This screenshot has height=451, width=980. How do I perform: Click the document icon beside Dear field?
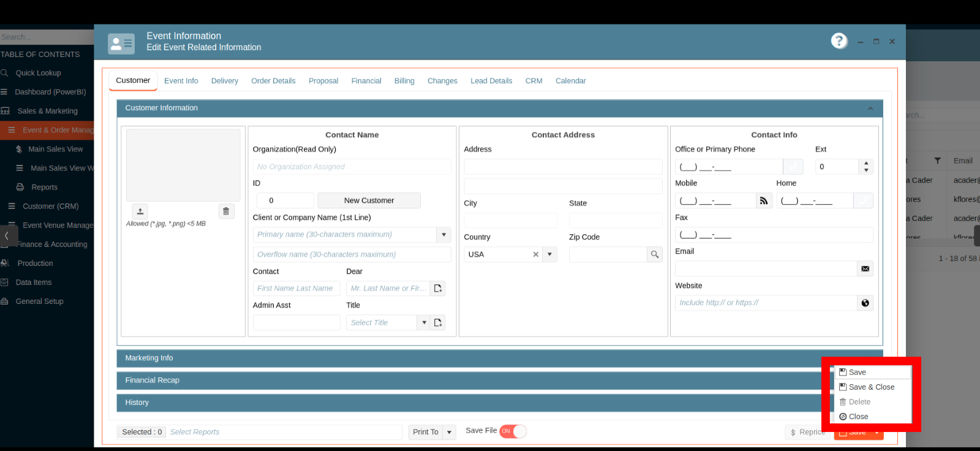click(x=437, y=288)
